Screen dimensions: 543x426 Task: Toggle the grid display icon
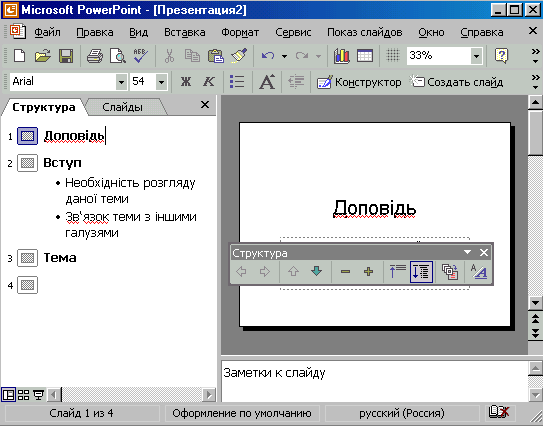tap(393, 55)
